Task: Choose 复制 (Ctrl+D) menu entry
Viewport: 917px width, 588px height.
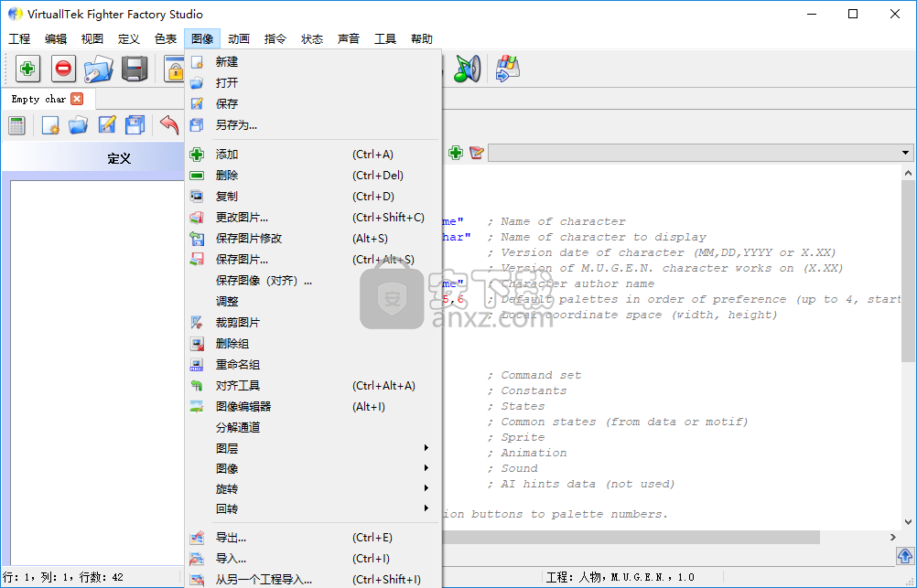Action: (313, 197)
